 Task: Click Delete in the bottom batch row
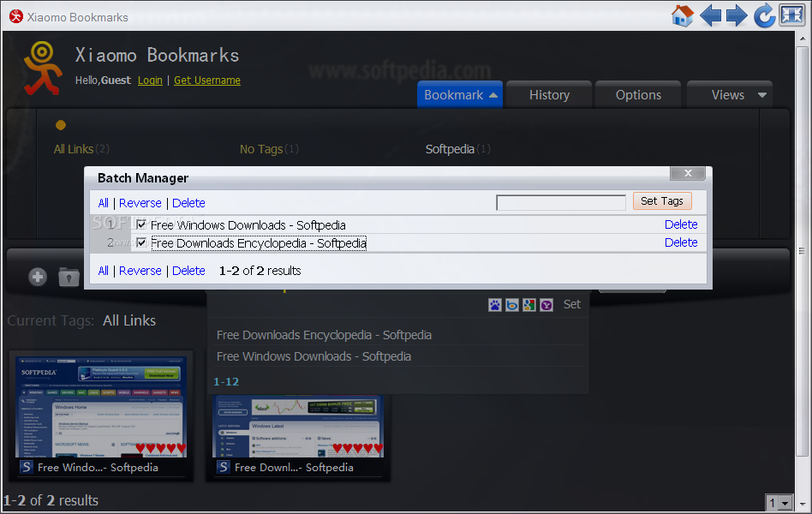[x=188, y=271]
